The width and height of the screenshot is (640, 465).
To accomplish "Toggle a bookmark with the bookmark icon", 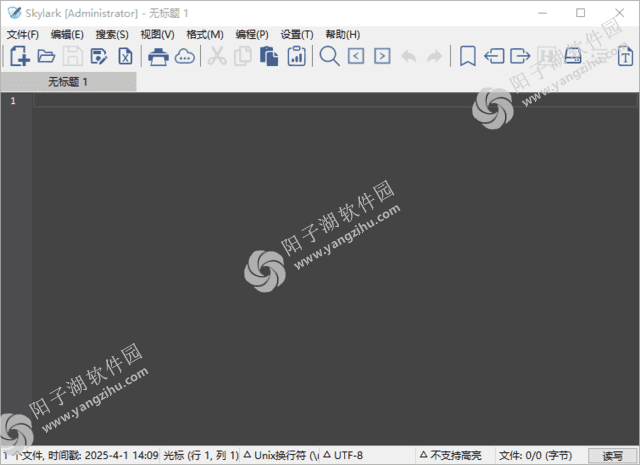I will click(x=467, y=56).
